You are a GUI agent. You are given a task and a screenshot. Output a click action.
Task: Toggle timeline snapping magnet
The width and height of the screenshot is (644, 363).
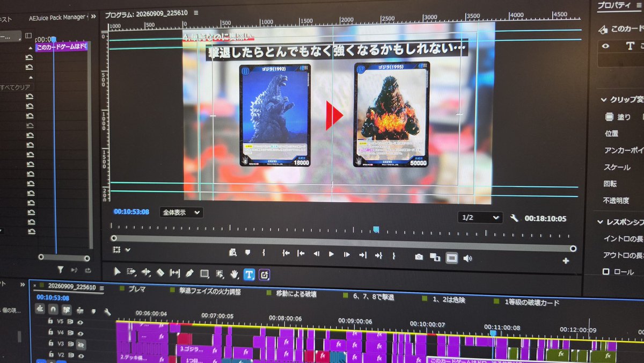[53, 309]
